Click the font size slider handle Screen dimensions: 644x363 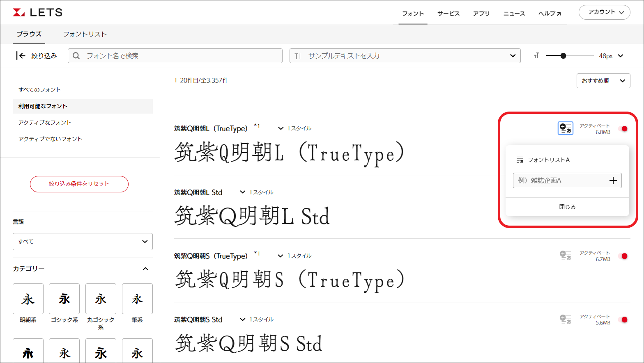pyautogui.click(x=563, y=56)
